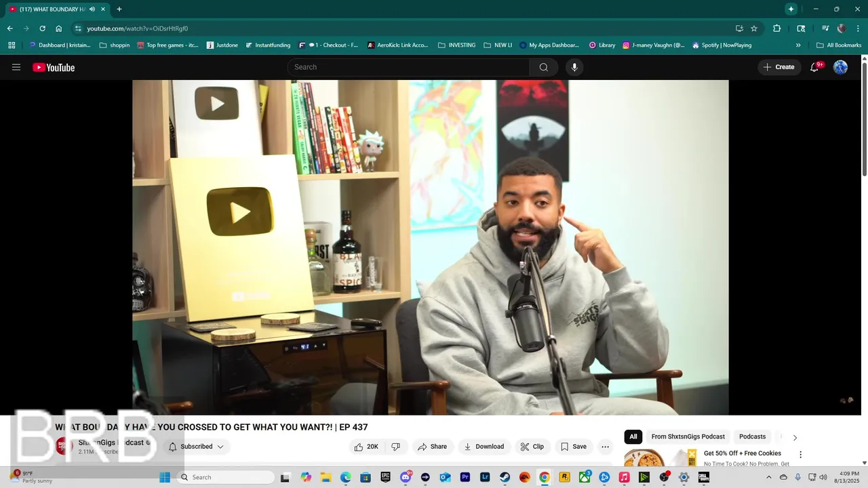Open the NEW LI bookmarks folder
Image resolution: width=868 pixels, height=488 pixels.
click(x=498, y=45)
